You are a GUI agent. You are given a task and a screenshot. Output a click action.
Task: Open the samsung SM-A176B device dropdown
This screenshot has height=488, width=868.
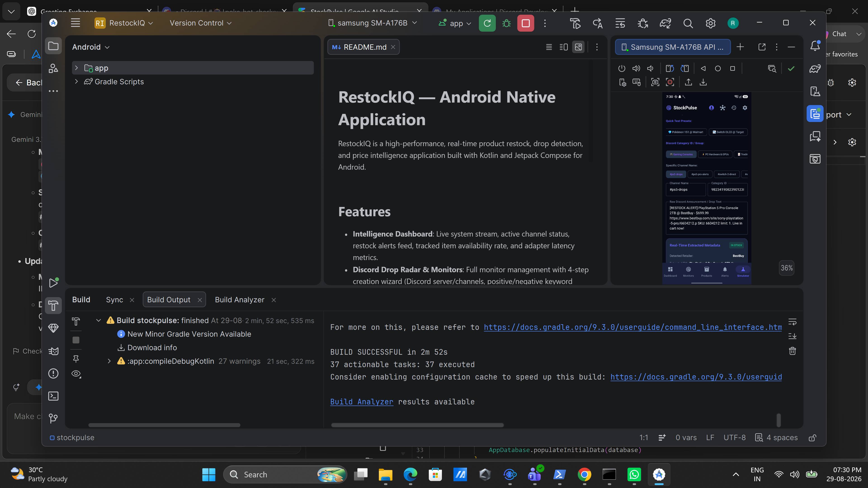tap(373, 23)
